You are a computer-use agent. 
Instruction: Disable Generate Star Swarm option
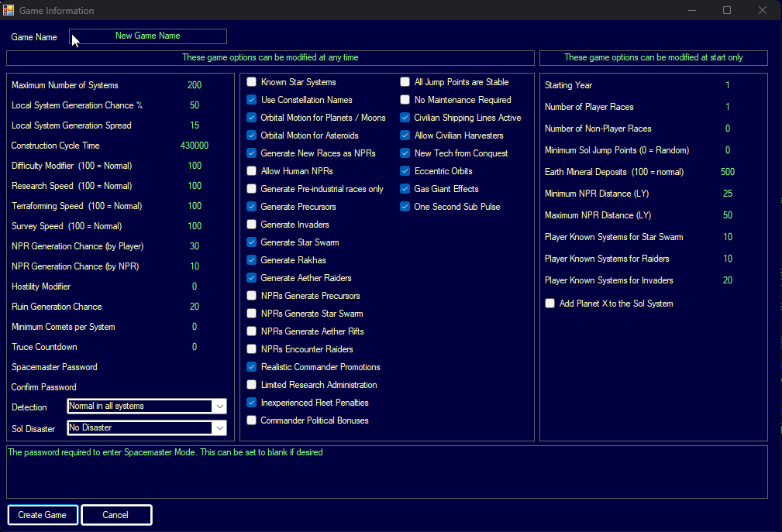click(252, 242)
